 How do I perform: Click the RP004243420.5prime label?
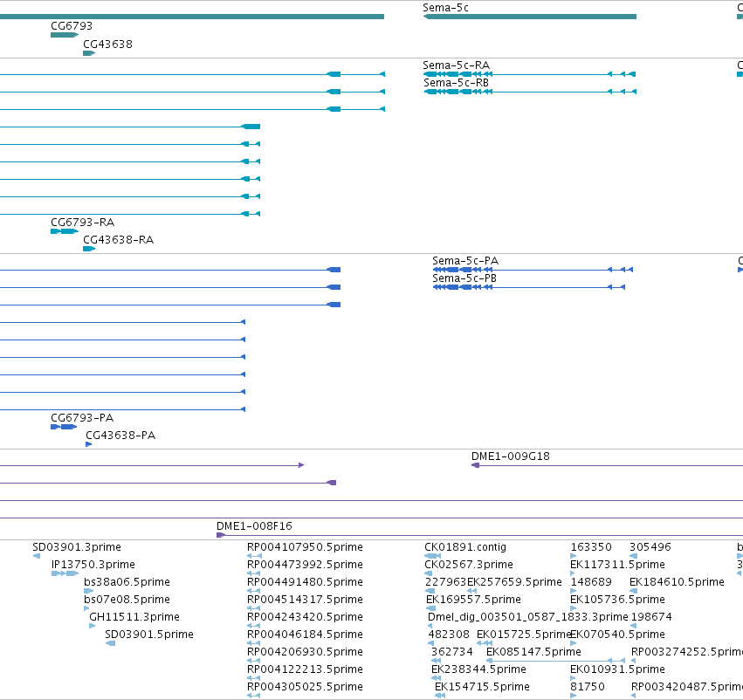[305, 616]
